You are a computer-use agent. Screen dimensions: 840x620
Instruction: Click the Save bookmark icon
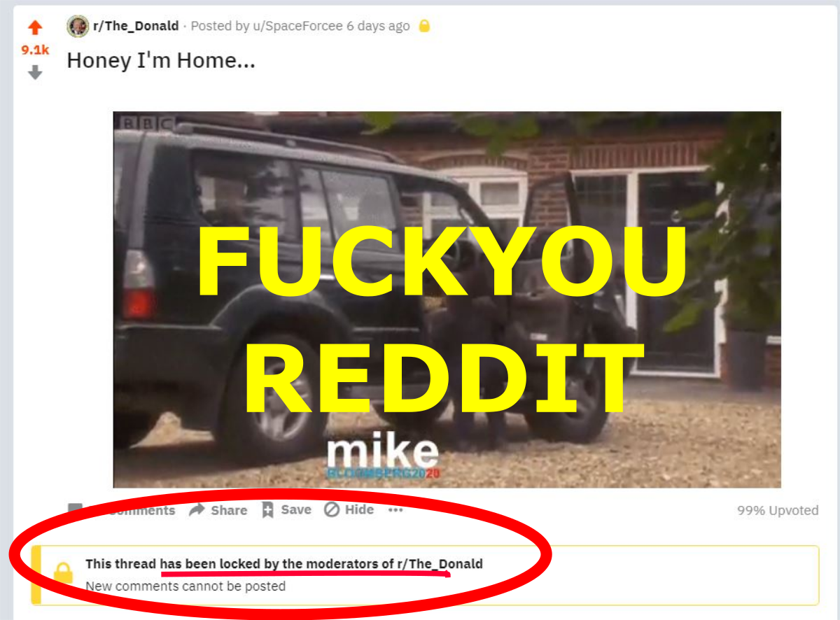pyautogui.click(x=267, y=509)
